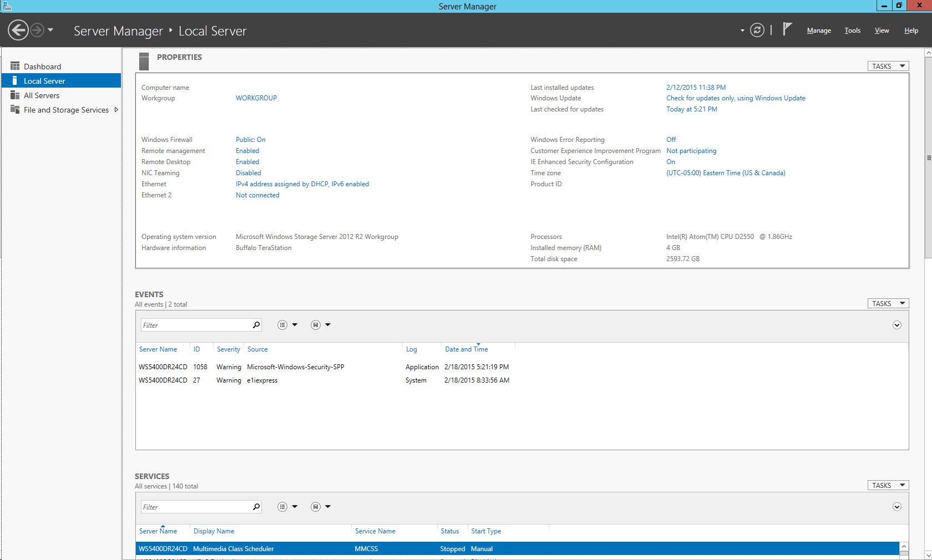Expand the Events filter criteria chevron
The image size is (932, 560).
[897, 325]
